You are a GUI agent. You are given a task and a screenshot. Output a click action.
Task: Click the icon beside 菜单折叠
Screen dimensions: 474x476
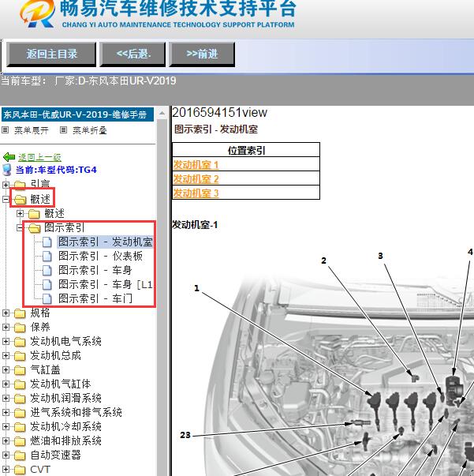63,130
